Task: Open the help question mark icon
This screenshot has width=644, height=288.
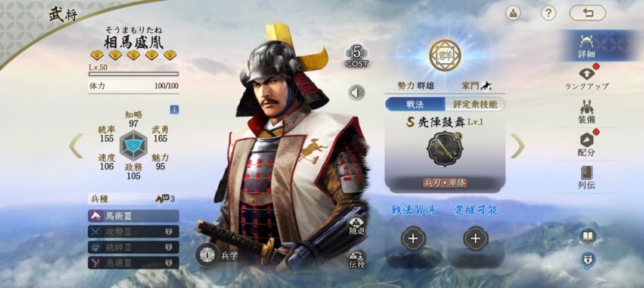Action: [548, 13]
